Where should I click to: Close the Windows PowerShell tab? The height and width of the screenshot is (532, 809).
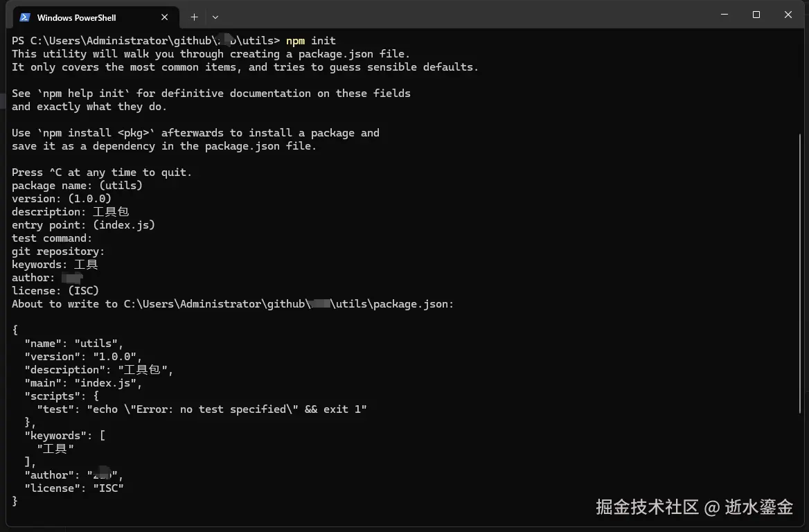point(165,17)
